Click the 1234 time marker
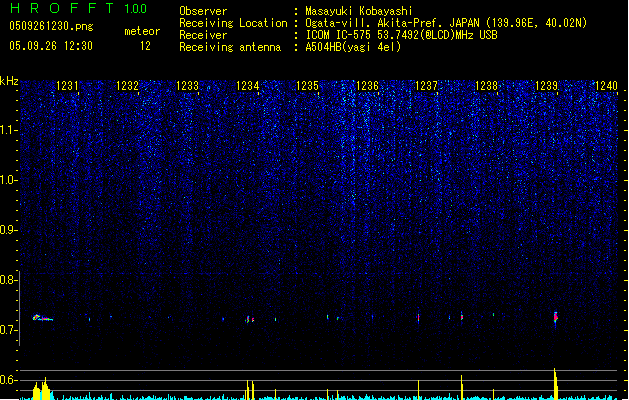 point(248,86)
